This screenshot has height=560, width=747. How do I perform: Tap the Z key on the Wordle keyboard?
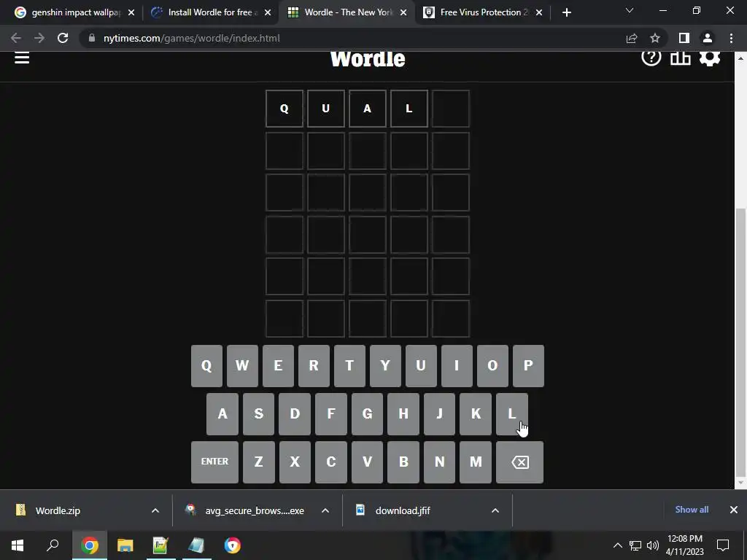259,462
